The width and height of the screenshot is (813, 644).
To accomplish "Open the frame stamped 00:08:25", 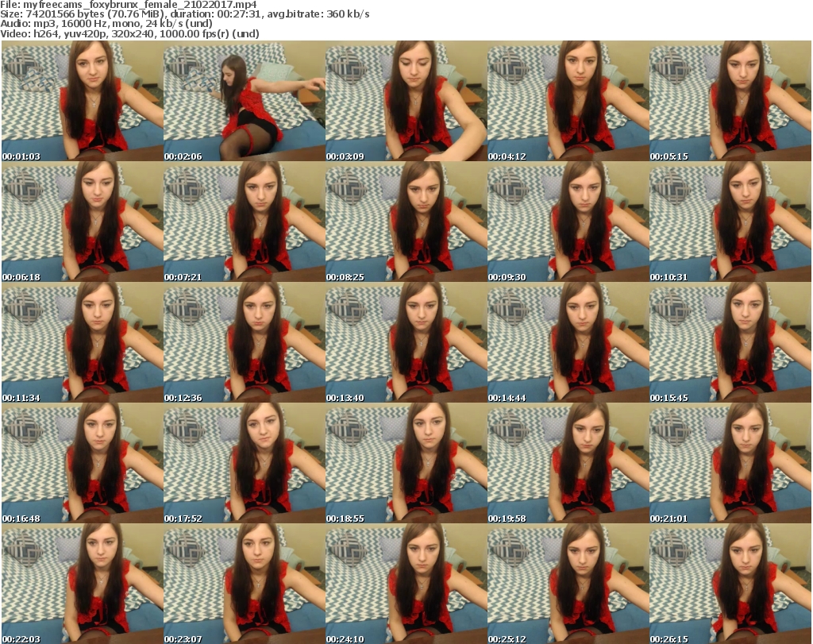I will (406, 222).
